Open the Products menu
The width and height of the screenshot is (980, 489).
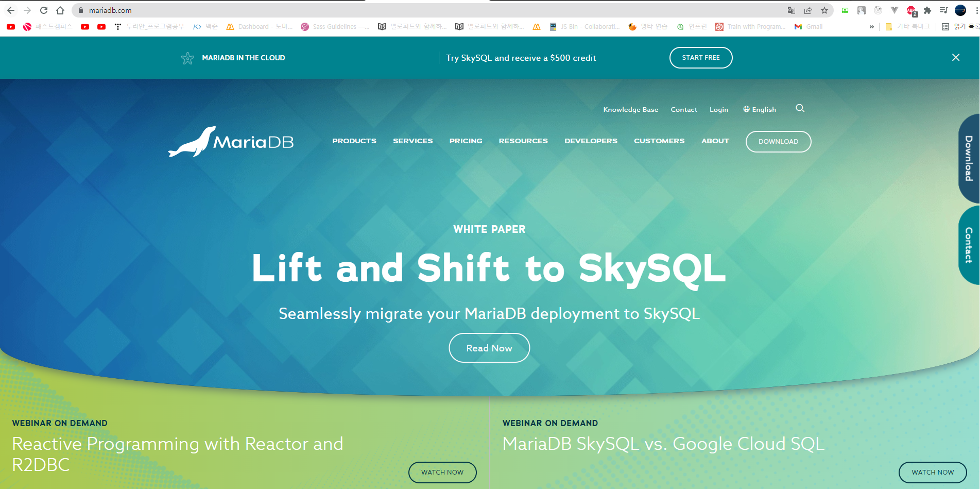pyautogui.click(x=354, y=141)
